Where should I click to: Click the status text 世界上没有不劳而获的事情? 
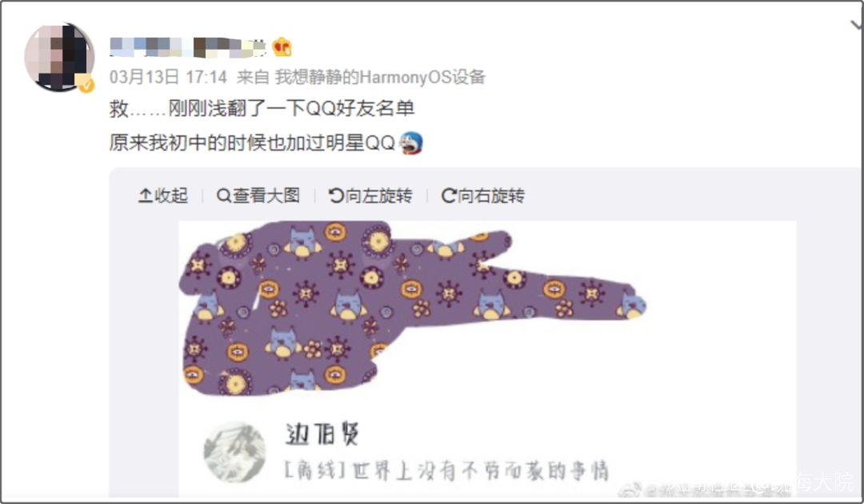(x=481, y=471)
